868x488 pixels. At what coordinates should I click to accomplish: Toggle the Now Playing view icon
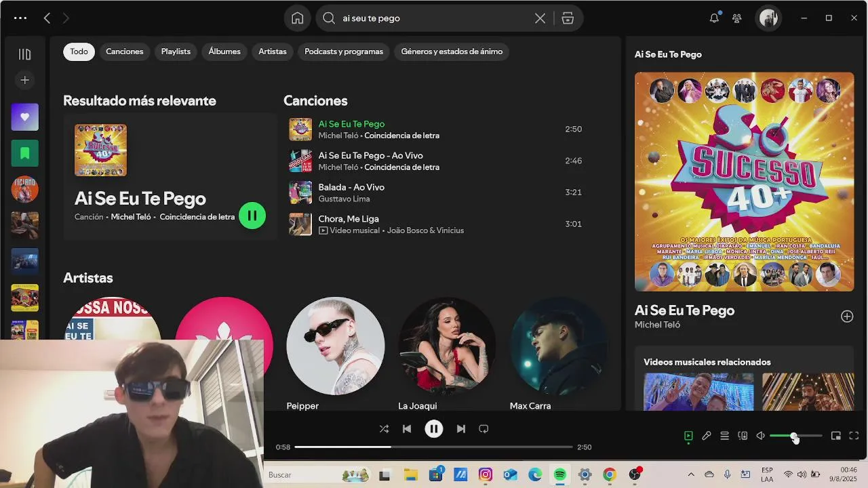point(688,436)
